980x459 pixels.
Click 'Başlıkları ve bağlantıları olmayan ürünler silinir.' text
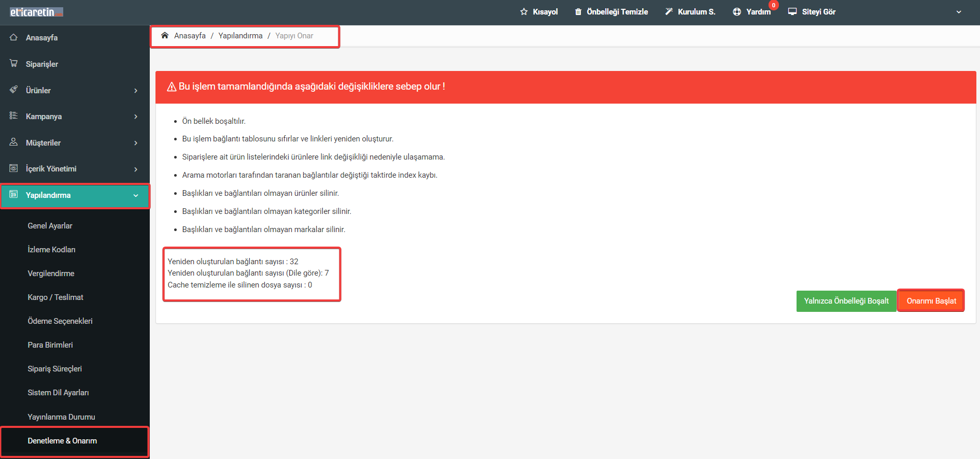click(x=261, y=193)
